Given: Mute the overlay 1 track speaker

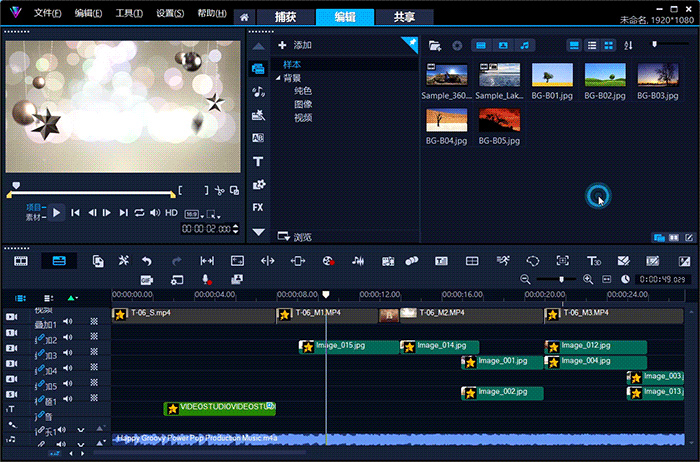Looking at the screenshot, I should click(x=68, y=323).
